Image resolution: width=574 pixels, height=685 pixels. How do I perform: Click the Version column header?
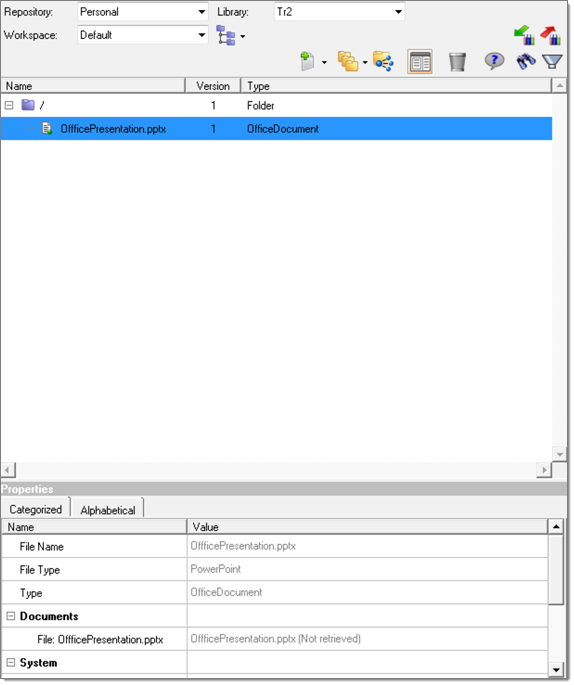(x=213, y=86)
